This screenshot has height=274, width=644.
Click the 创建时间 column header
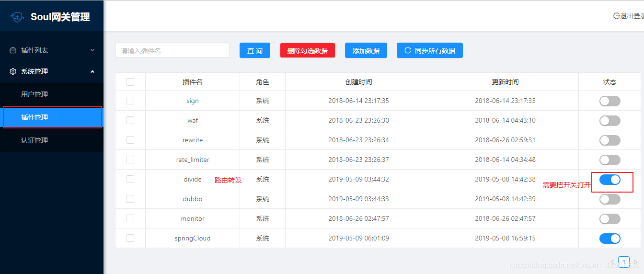pyautogui.click(x=358, y=82)
